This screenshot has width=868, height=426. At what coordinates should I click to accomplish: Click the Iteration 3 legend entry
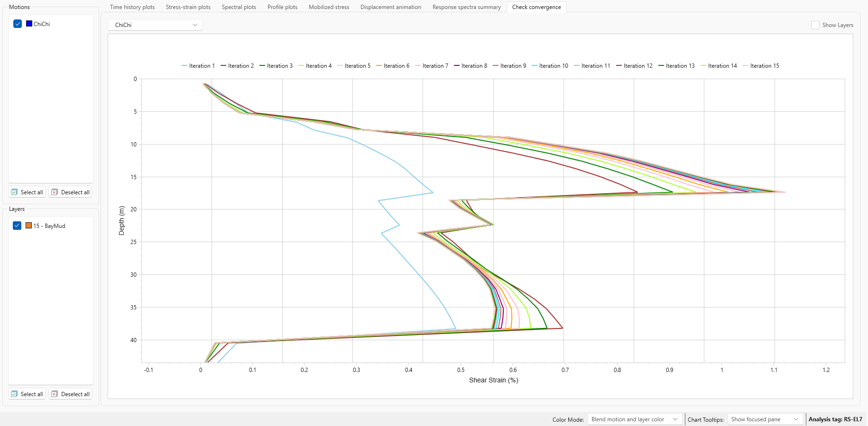click(x=276, y=66)
